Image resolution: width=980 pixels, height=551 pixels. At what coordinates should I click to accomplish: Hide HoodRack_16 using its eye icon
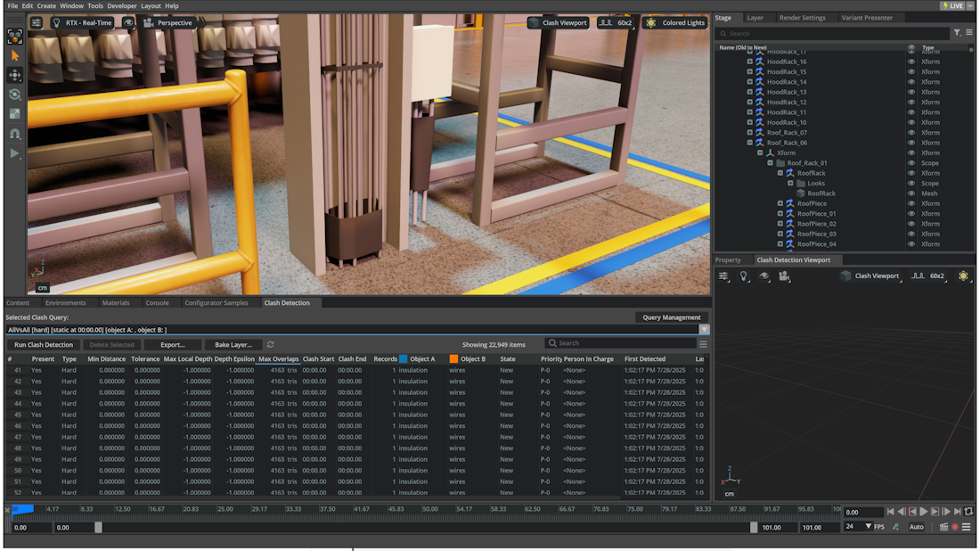(911, 62)
